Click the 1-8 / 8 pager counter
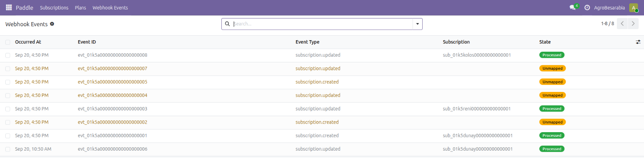The height and width of the screenshot is (158, 644). (x=607, y=24)
